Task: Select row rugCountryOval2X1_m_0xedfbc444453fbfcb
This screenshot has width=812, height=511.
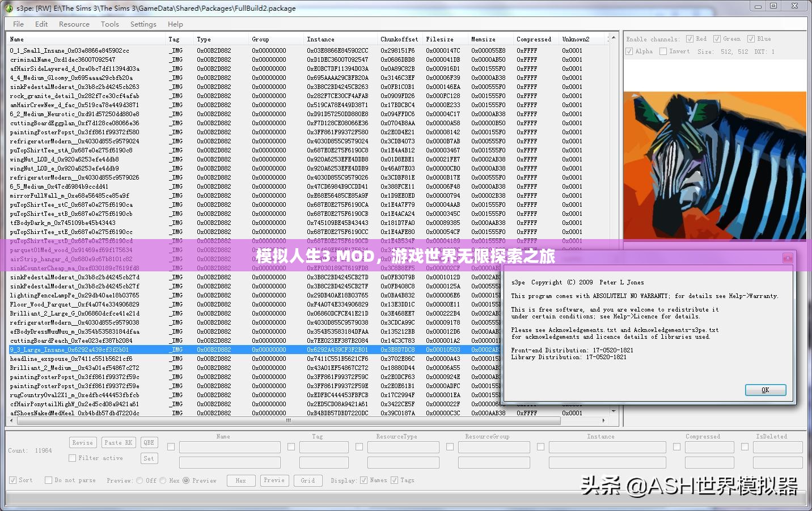Action: point(255,395)
